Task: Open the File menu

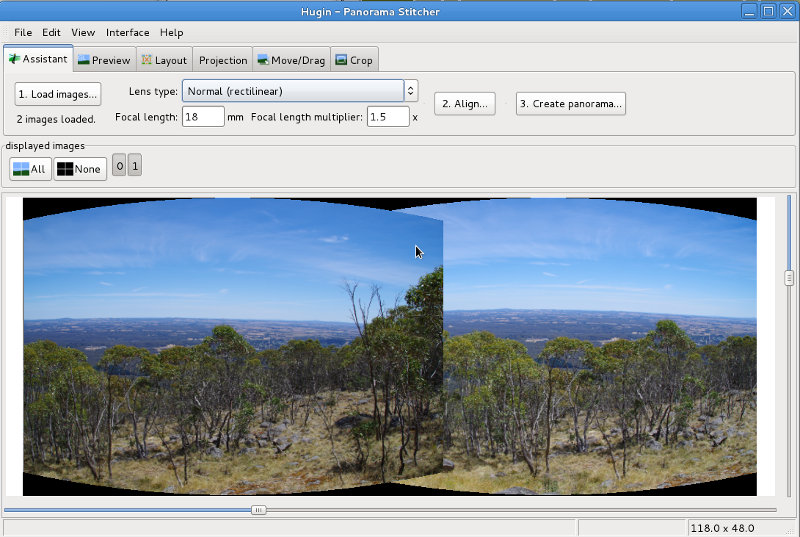Action: [23, 33]
